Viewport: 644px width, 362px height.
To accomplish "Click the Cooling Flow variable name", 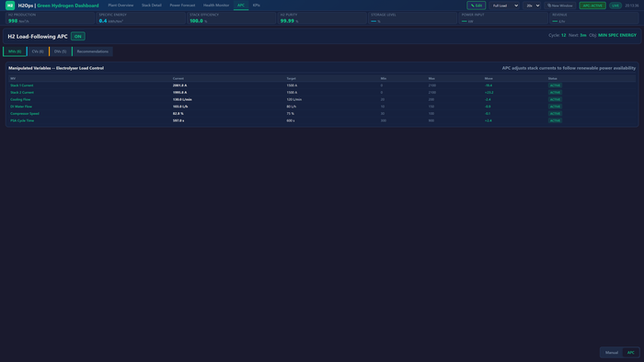I will [20, 99].
